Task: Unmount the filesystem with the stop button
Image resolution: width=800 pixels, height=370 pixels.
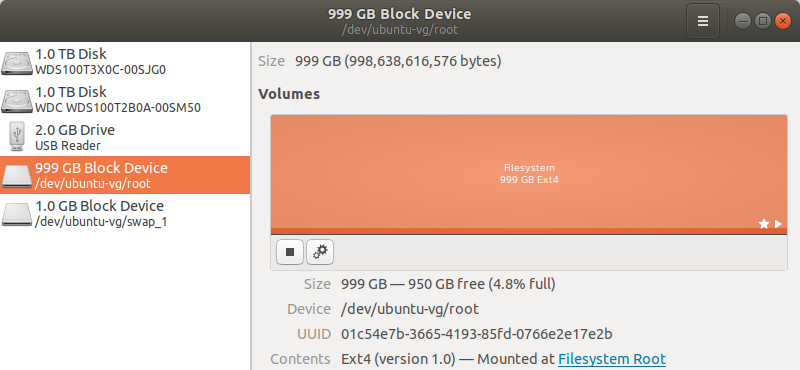Action: (x=290, y=252)
